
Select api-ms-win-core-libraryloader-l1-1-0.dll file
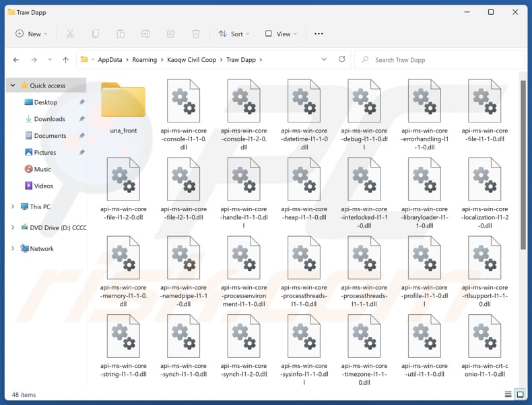(x=424, y=193)
